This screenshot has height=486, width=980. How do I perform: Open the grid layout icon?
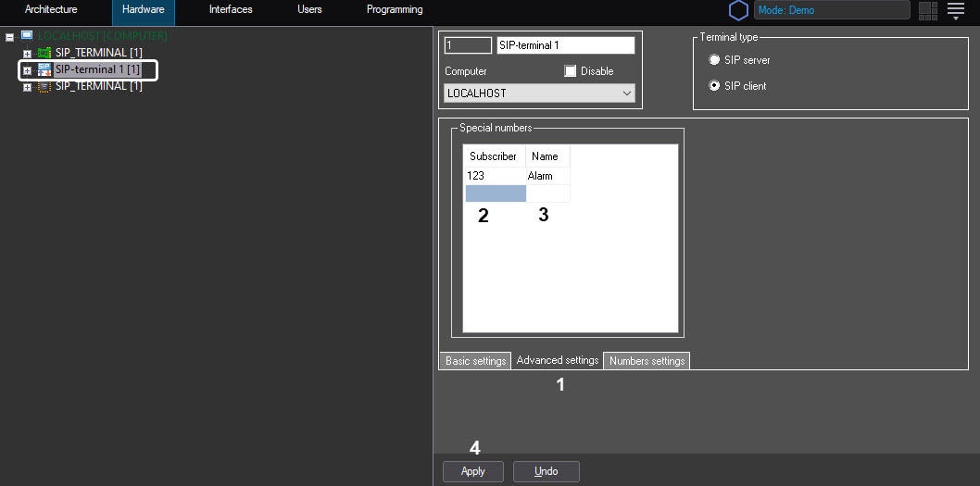pyautogui.click(x=927, y=11)
